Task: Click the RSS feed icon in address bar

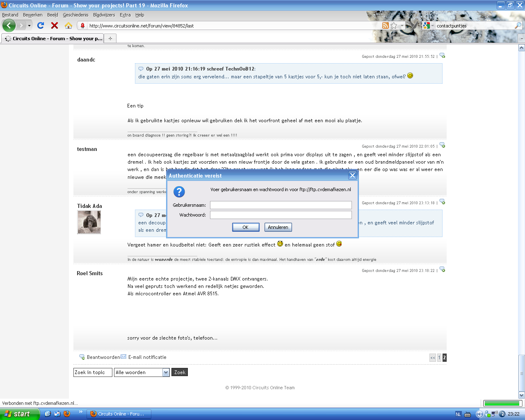Action: point(385,25)
